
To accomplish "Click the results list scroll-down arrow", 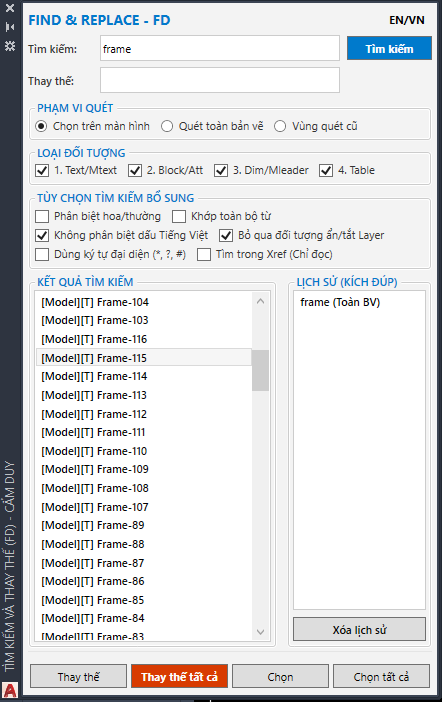I will 261,632.
